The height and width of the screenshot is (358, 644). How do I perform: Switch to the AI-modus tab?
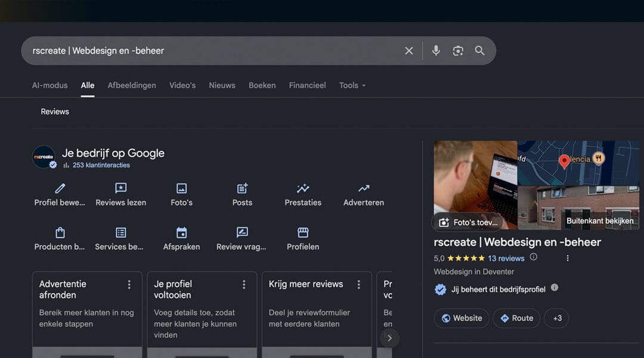tap(49, 85)
